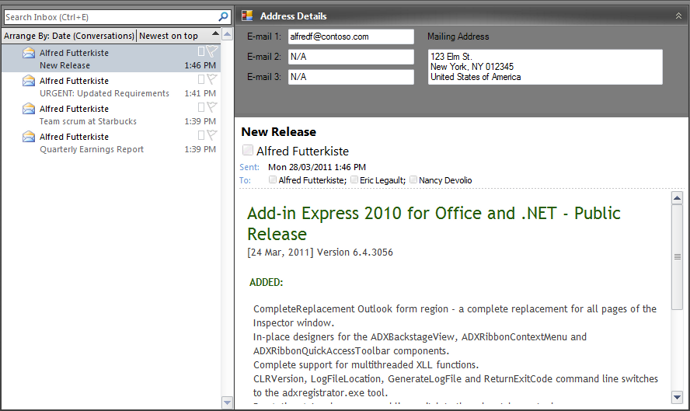Click the sort direction arrow next to Newest on top
Screen dimensions: 690x411
pos(215,34)
